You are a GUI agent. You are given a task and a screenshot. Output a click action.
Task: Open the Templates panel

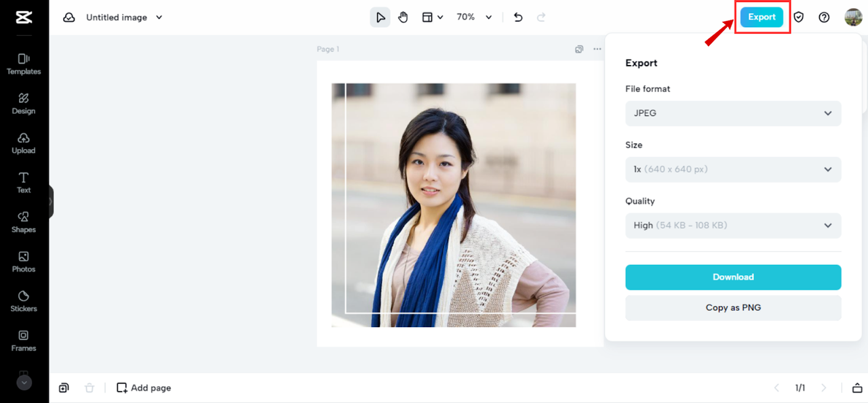(24, 64)
